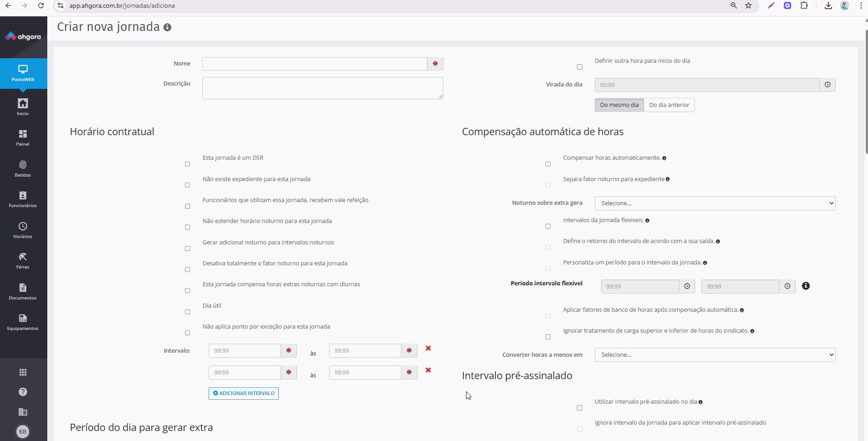868x441 pixels.
Task: Open the 'Converter horas a menos em' dropdown
Action: click(715, 355)
